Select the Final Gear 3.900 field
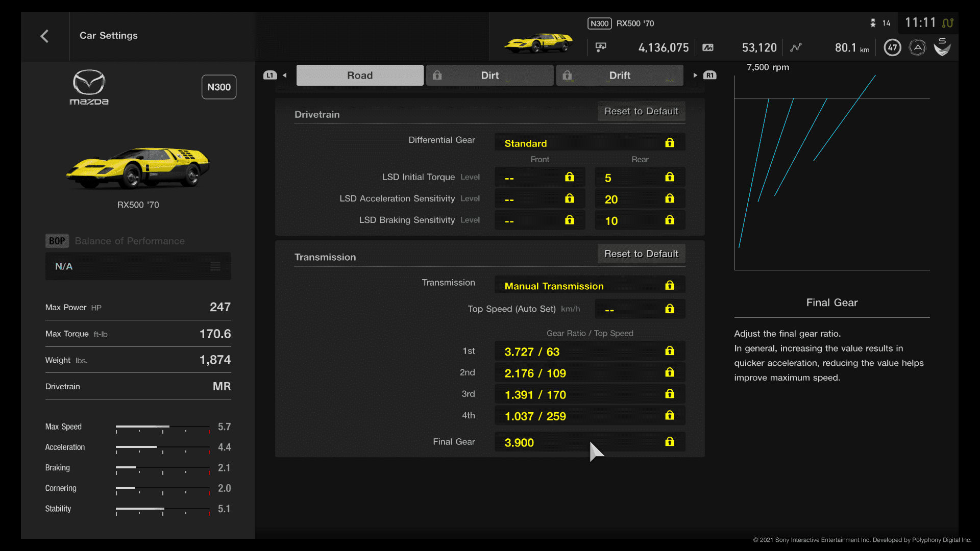980x551 pixels. point(590,442)
